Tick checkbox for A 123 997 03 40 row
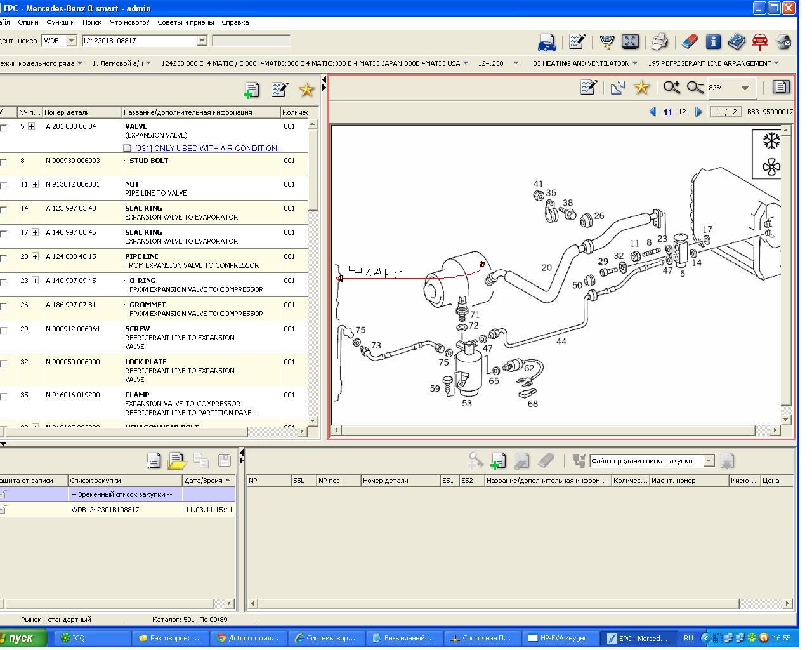812x650 pixels. 3,209
